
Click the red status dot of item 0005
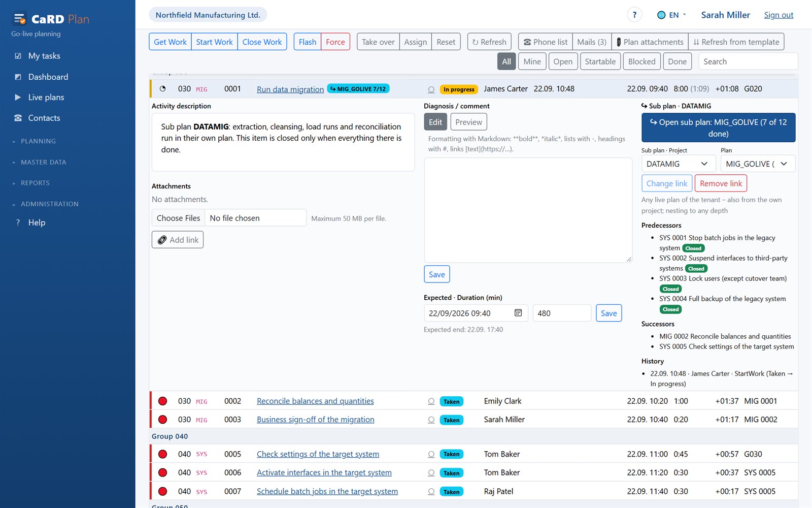coord(163,454)
